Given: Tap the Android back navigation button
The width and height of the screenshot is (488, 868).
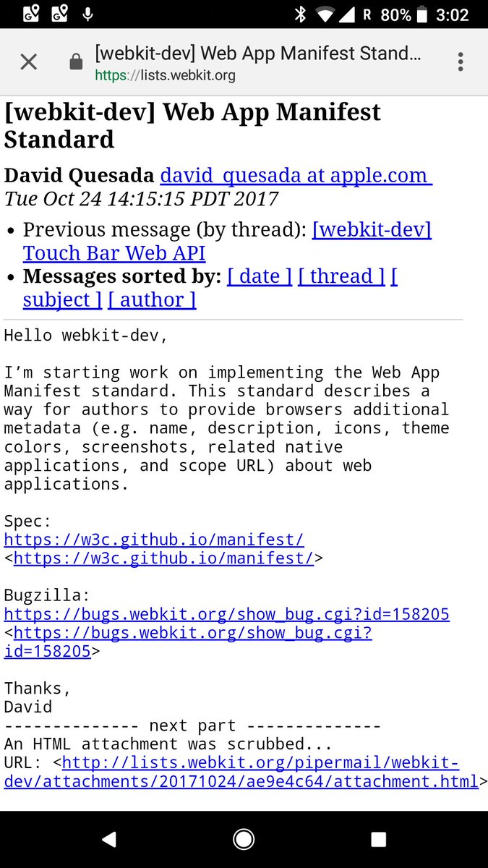Looking at the screenshot, I should coord(109,839).
